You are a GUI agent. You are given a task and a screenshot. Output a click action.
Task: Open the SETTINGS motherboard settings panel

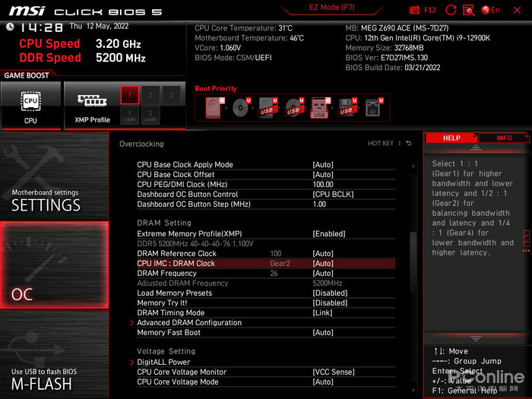[54, 176]
